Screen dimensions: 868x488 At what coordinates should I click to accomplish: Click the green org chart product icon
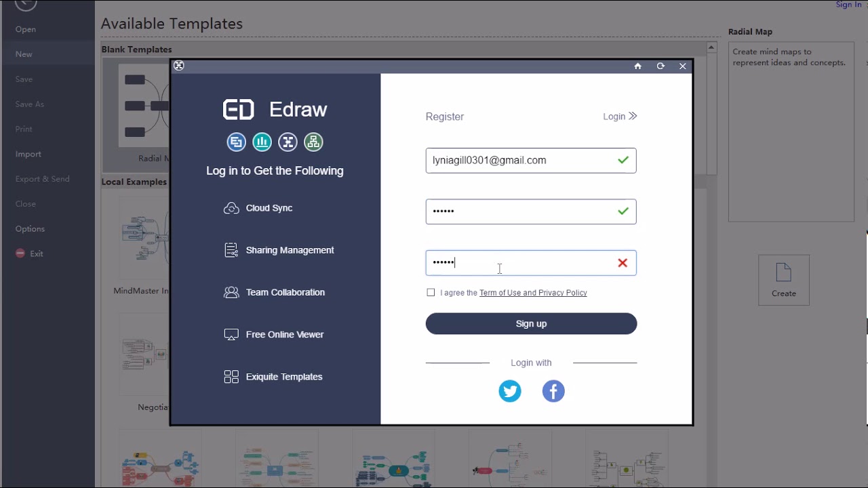[313, 142]
